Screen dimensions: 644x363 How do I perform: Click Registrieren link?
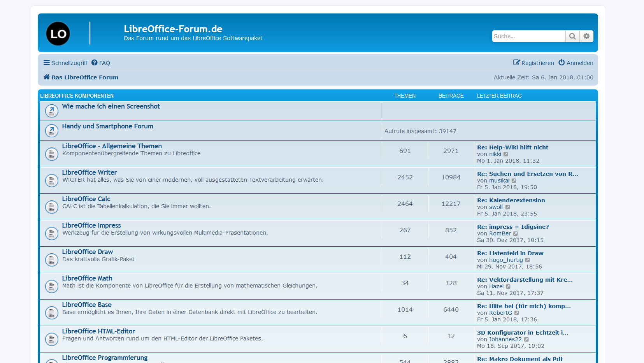click(x=533, y=63)
